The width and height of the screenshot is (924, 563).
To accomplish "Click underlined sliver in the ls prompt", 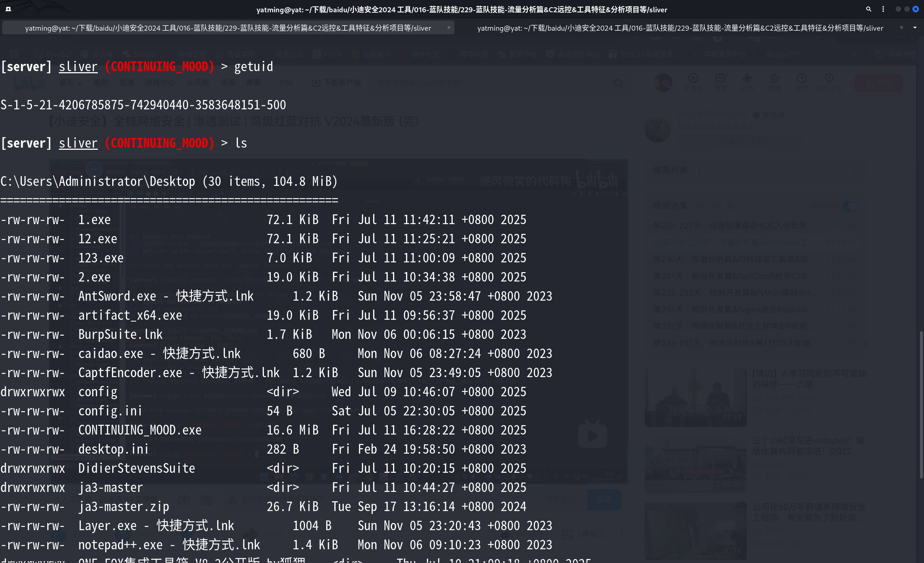I will click(x=78, y=143).
